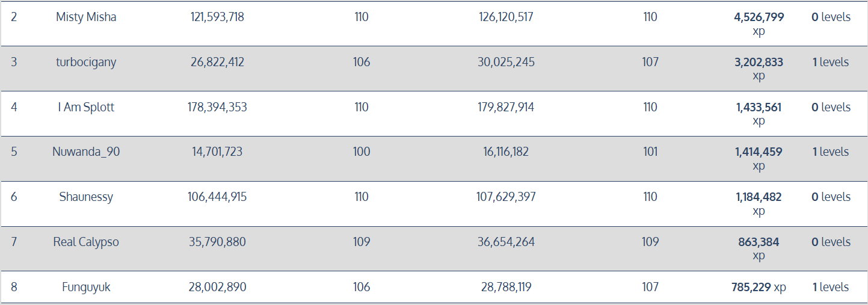Screen dimensions: 868x305
Task: Click the 4,526,799 xp gain value
Action: click(x=759, y=24)
